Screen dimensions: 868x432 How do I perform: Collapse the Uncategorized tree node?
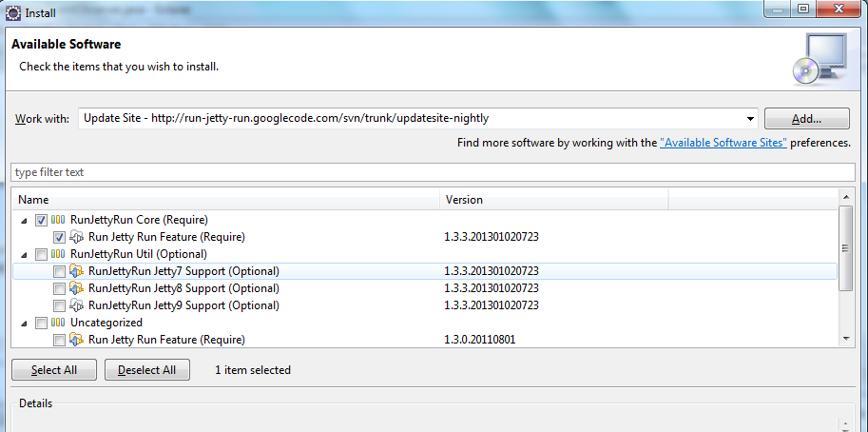pos(24,324)
